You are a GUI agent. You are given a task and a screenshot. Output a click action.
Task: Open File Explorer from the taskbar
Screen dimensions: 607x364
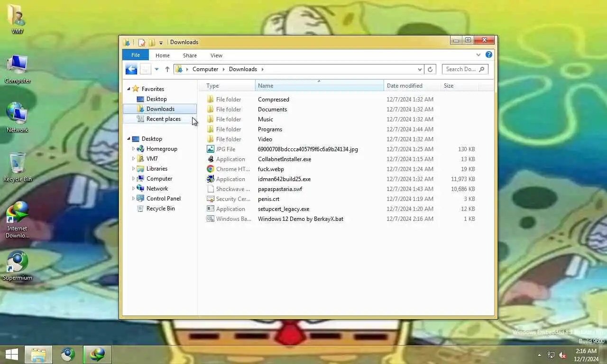pos(38,355)
